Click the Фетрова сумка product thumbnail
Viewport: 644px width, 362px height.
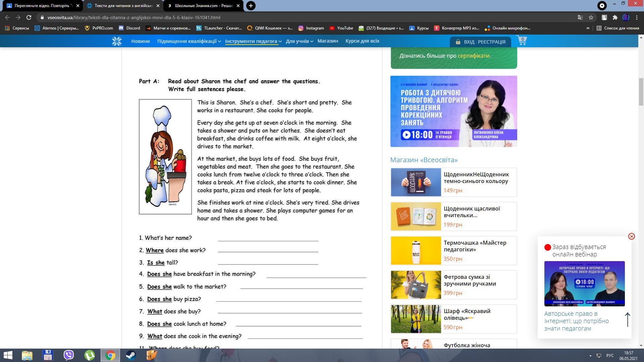[416, 285]
